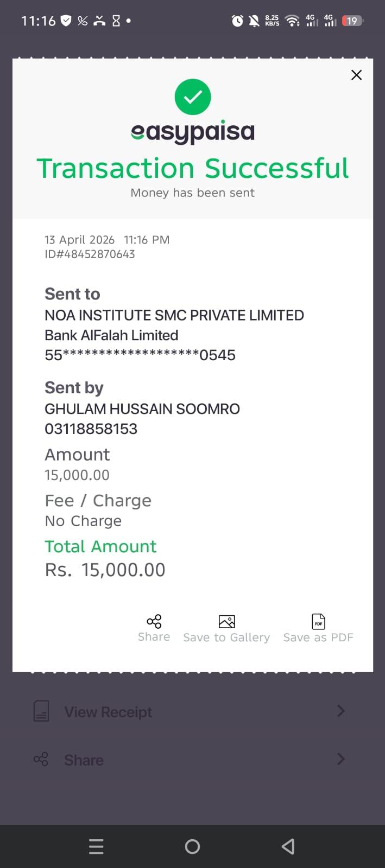The width and height of the screenshot is (385, 868).
Task: Tap the Save to Gallery image icon
Action: (x=226, y=621)
